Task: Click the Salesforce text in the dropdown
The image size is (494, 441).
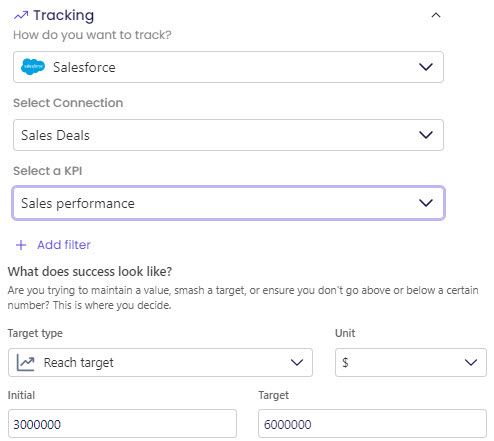Action: pyautogui.click(x=84, y=67)
